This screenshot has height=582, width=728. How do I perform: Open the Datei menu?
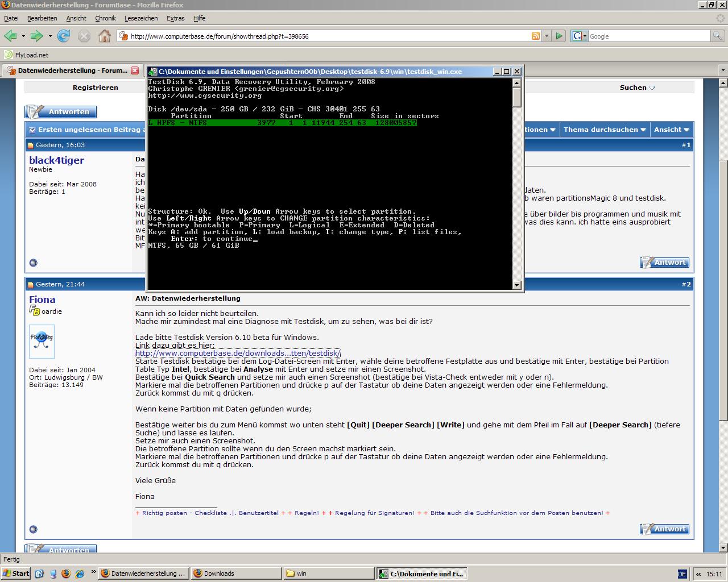coord(11,18)
